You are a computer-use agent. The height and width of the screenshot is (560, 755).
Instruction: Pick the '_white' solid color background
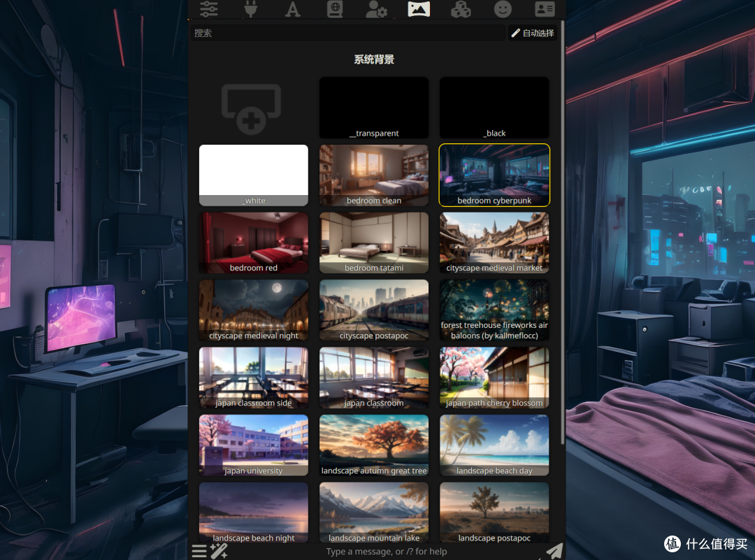click(x=254, y=175)
